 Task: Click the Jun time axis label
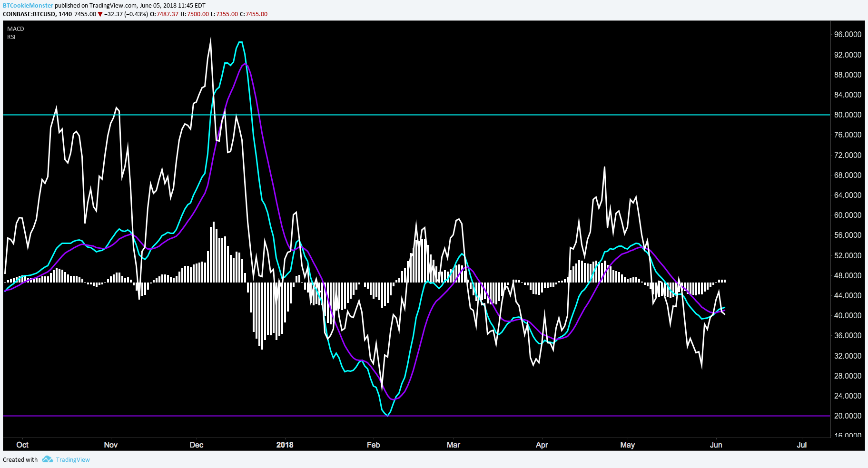pos(716,445)
